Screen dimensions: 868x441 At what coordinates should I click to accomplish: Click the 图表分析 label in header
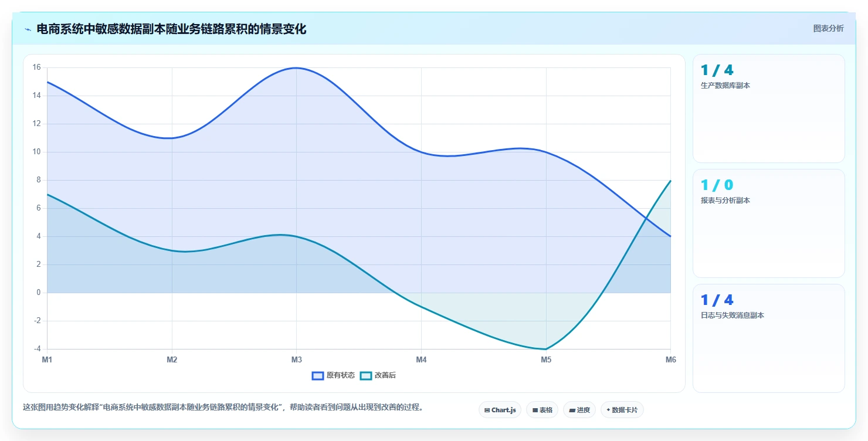coord(828,28)
